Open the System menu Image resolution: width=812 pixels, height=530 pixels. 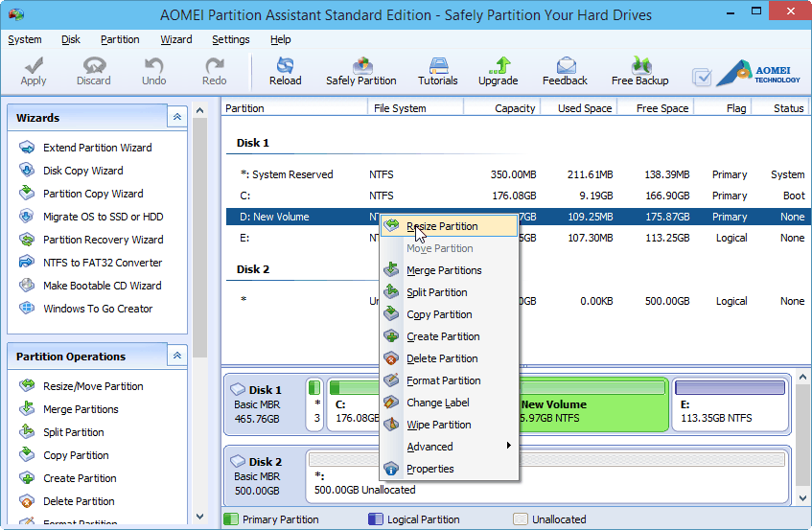pos(24,39)
